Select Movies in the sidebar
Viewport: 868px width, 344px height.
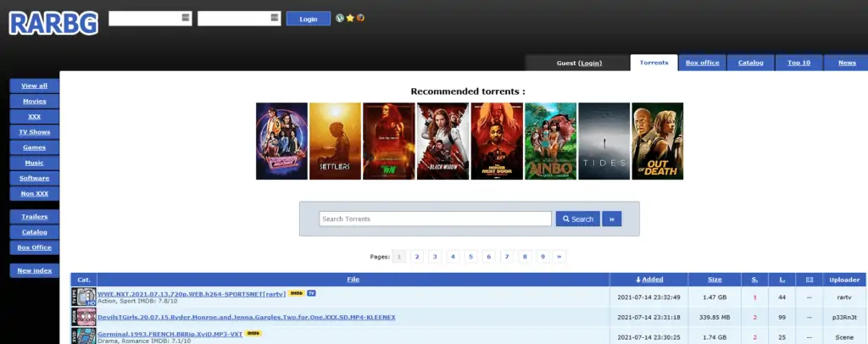(34, 101)
